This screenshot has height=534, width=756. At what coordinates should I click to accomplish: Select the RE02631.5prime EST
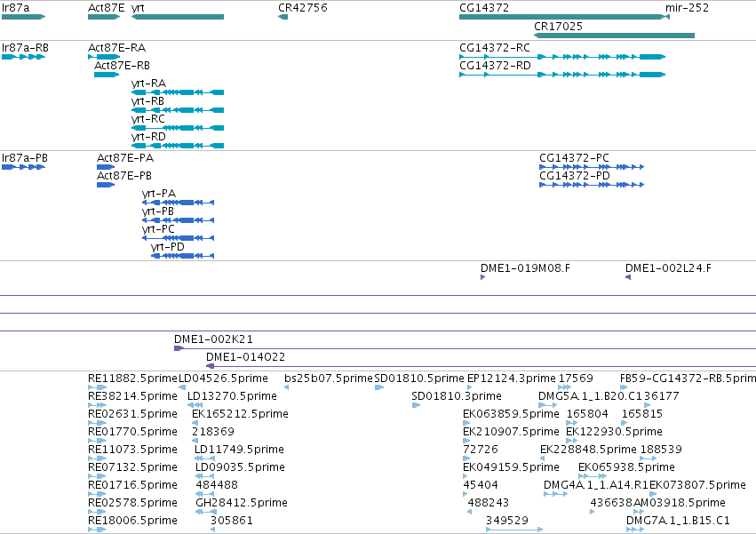97,423
